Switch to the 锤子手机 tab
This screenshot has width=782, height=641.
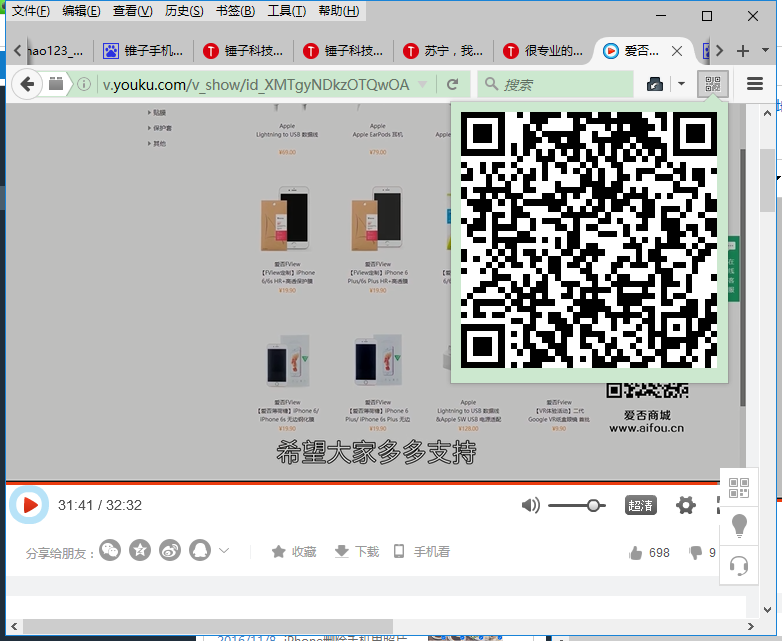click(143, 50)
